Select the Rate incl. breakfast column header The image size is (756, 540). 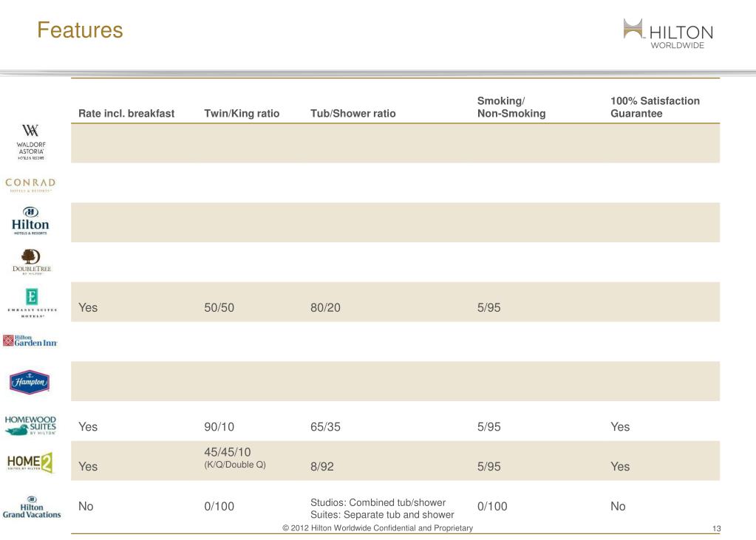pyautogui.click(x=126, y=114)
